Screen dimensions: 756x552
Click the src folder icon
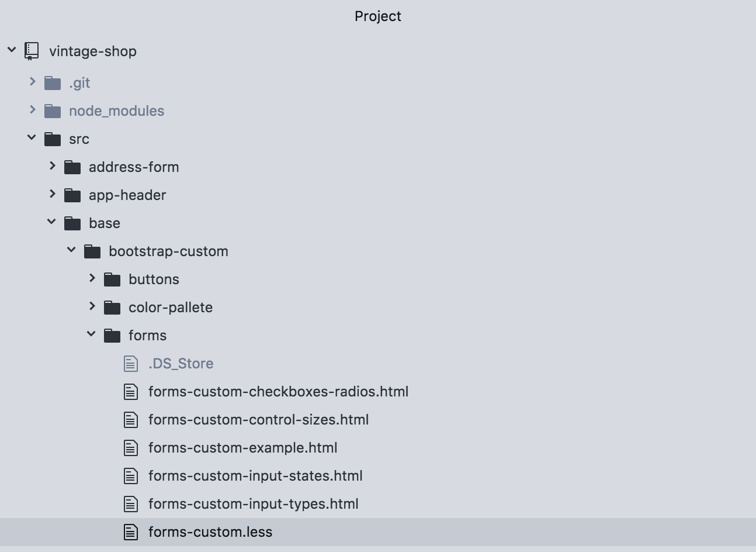coord(53,139)
